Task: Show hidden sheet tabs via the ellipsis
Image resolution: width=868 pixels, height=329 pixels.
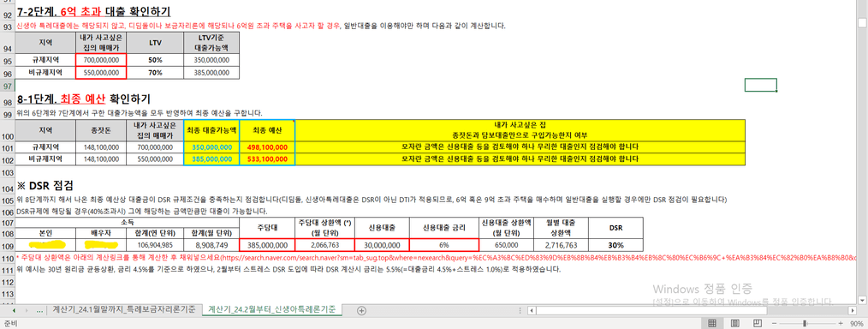Action: click(39, 311)
